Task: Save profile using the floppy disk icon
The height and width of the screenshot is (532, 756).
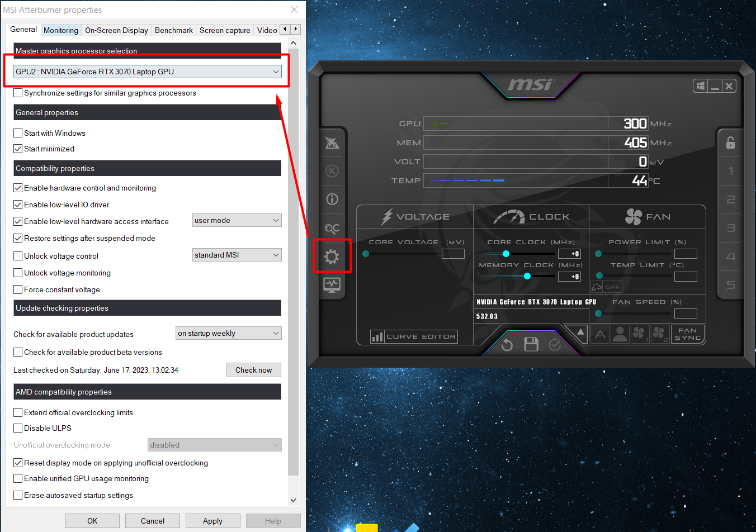Action: coord(531,344)
